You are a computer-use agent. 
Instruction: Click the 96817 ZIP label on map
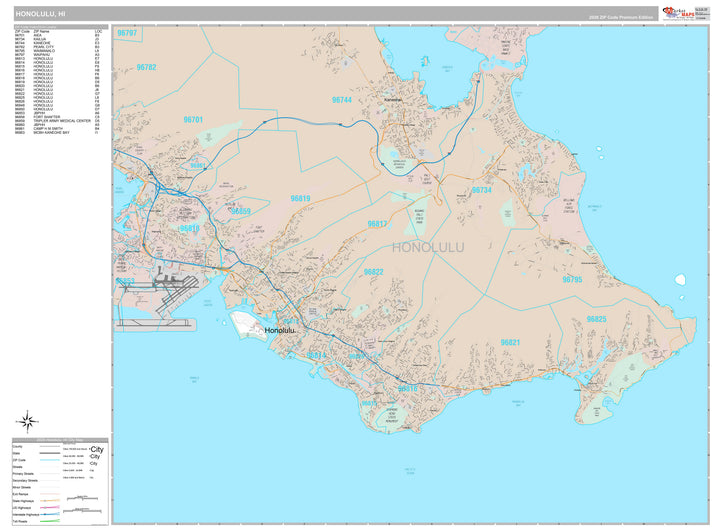pos(377,224)
